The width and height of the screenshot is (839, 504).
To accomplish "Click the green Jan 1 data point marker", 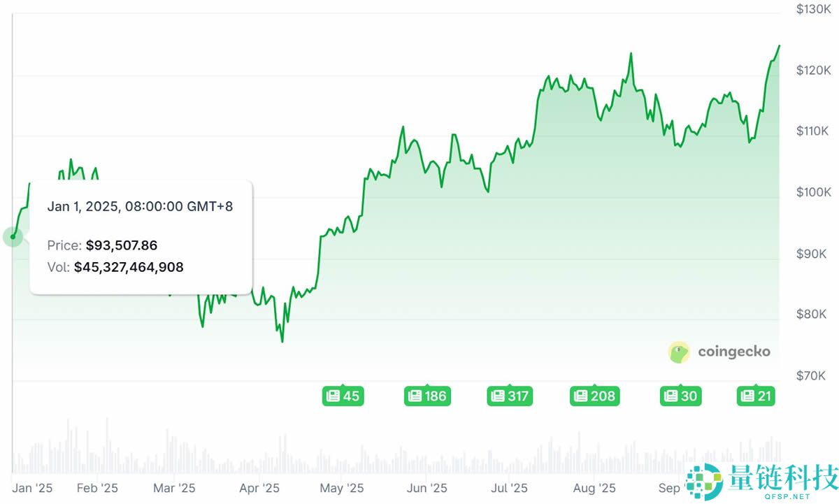I will 13,236.
